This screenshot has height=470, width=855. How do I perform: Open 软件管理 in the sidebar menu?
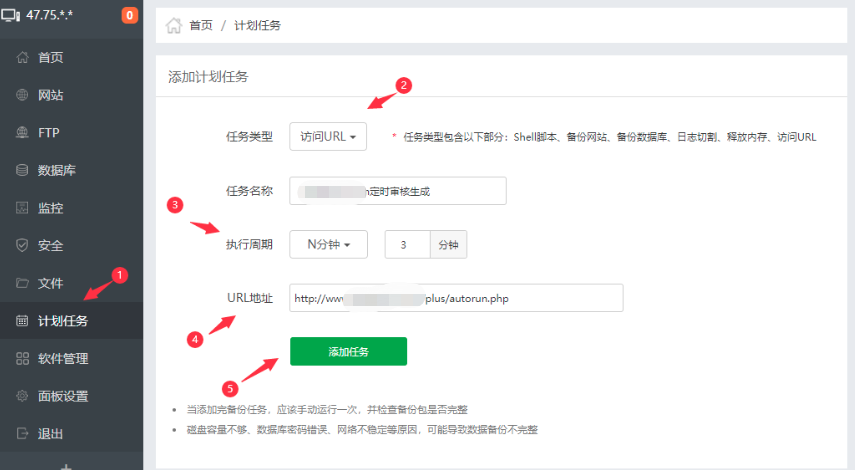click(x=71, y=358)
